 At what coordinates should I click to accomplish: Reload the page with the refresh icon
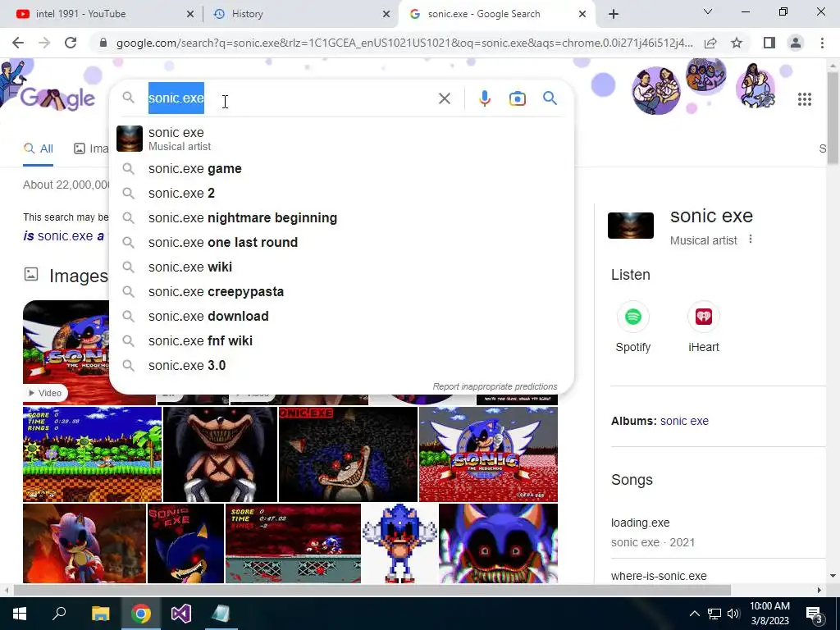pos(71,43)
